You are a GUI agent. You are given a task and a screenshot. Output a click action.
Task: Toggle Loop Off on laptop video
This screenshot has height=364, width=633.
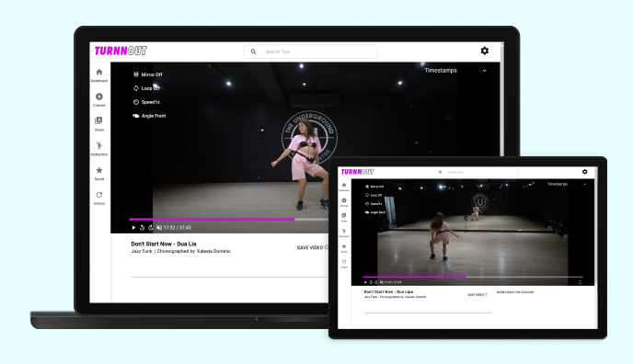(146, 88)
